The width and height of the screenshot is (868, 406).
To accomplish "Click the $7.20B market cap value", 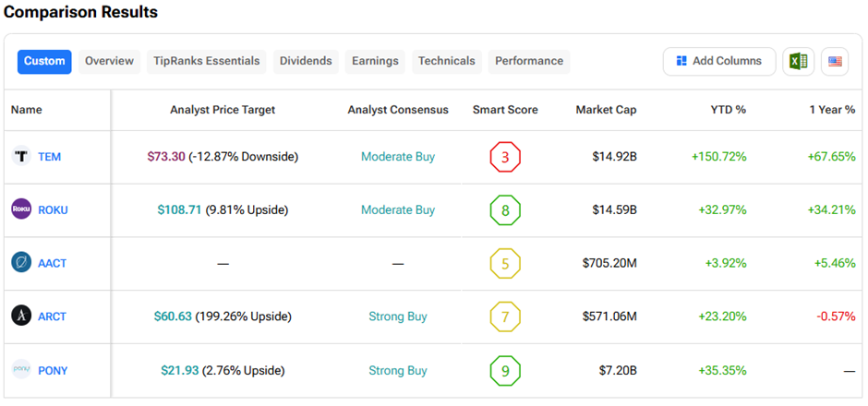I will pyautogui.click(x=618, y=370).
